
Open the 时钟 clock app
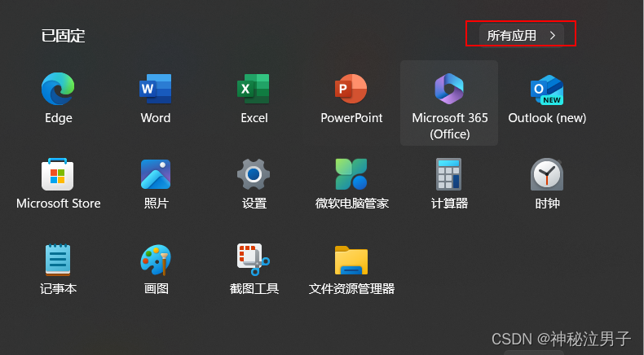pos(547,174)
